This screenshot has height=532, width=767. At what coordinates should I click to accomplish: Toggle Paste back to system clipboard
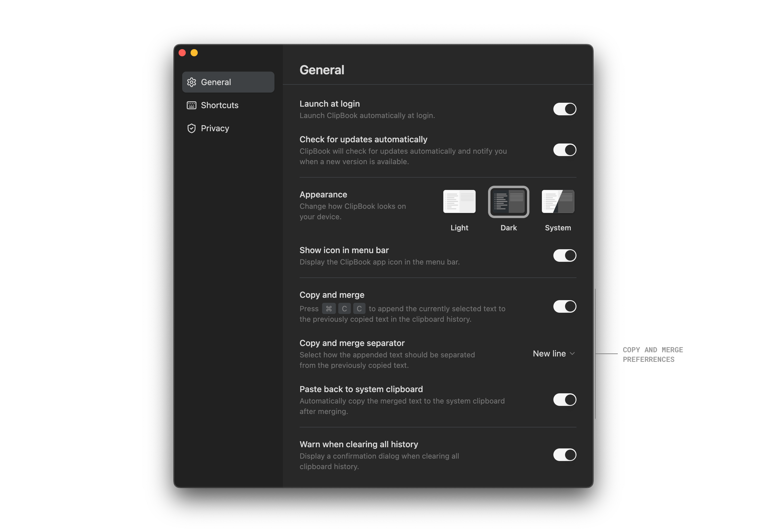(x=564, y=399)
